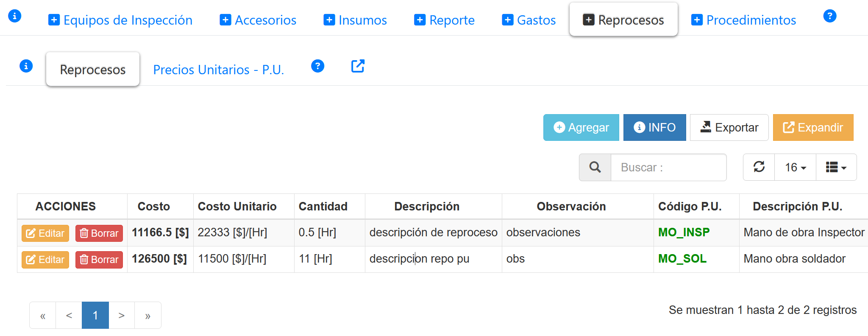Refresh the table with the reload icon
Viewport: 868px width, 336px height.
click(x=759, y=167)
